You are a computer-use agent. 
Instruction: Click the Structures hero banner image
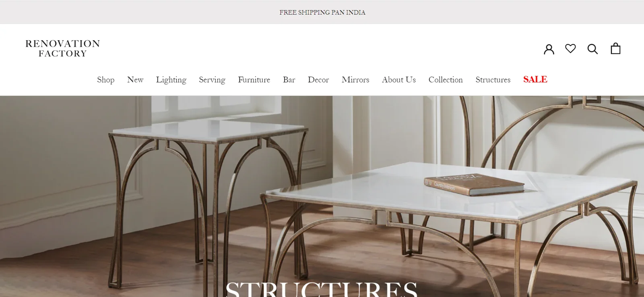point(322,196)
